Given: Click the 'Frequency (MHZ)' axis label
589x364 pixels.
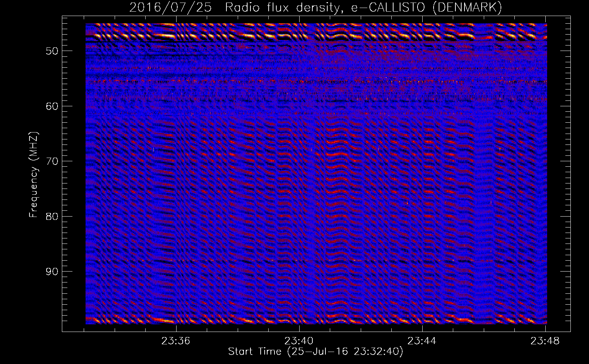Looking at the screenshot, I should click(33, 175).
